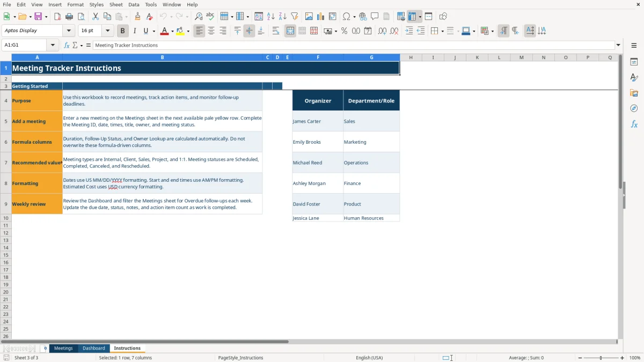The width and height of the screenshot is (644, 362).
Task: Toggle Align Right
Action: click(223, 31)
